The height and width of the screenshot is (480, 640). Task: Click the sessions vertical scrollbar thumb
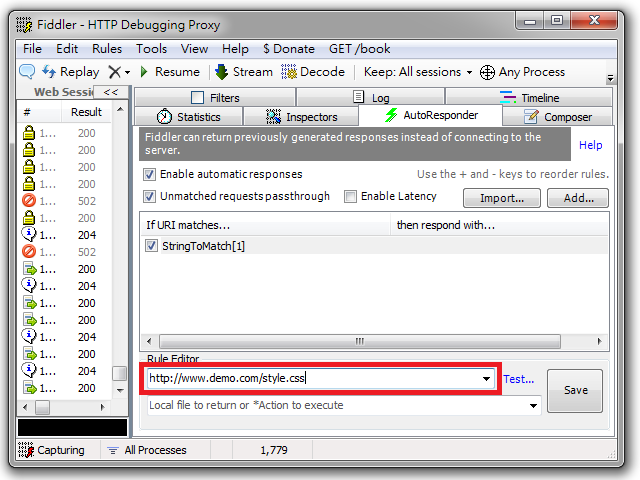click(x=120, y=373)
